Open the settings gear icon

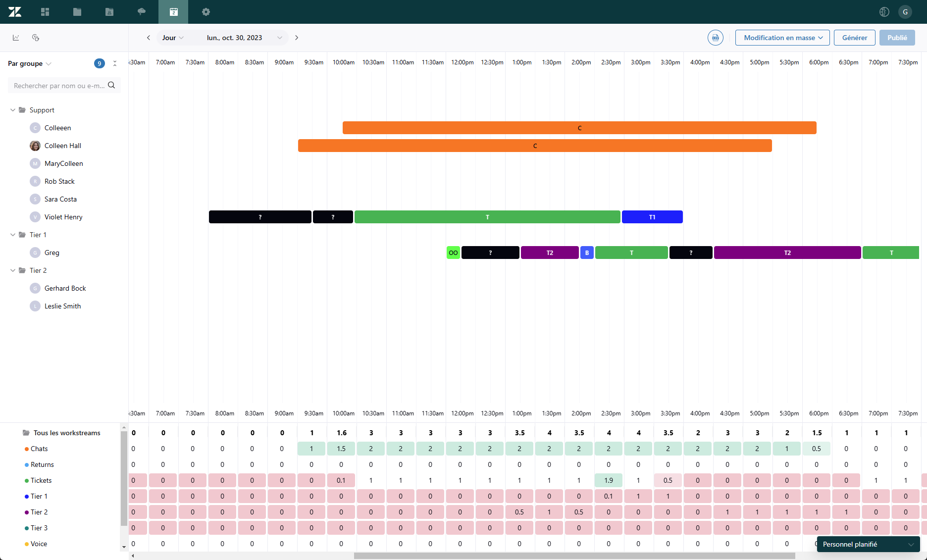click(206, 12)
